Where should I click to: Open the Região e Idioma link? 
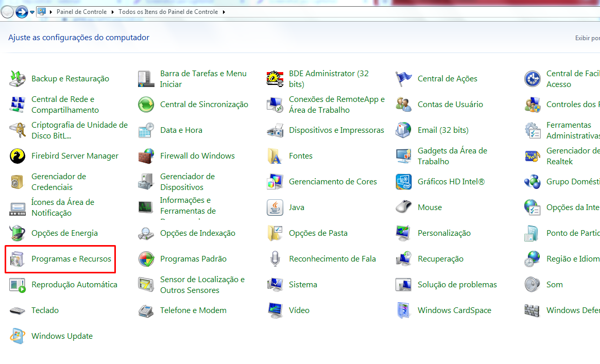(x=573, y=259)
